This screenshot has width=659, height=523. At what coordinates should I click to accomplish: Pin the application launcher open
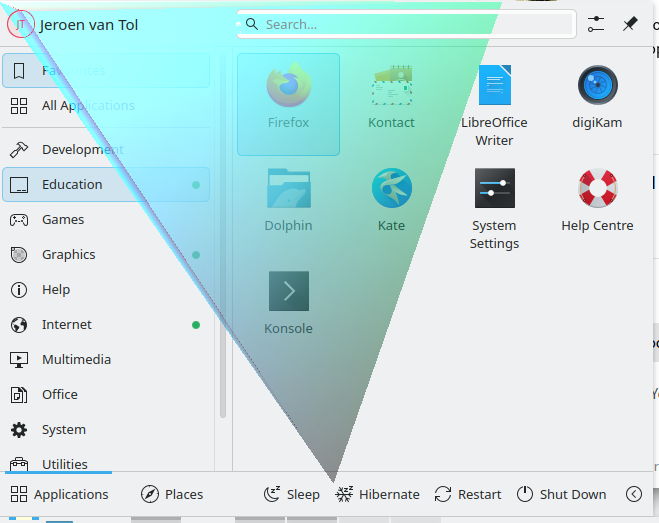pyautogui.click(x=630, y=24)
